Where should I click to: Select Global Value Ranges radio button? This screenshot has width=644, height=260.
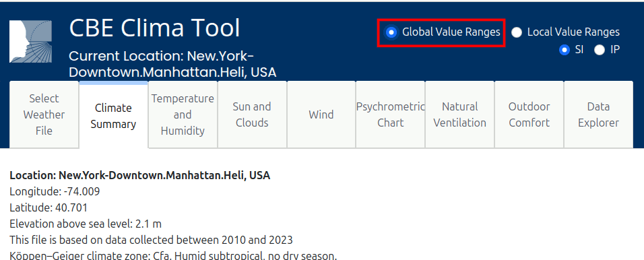391,32
